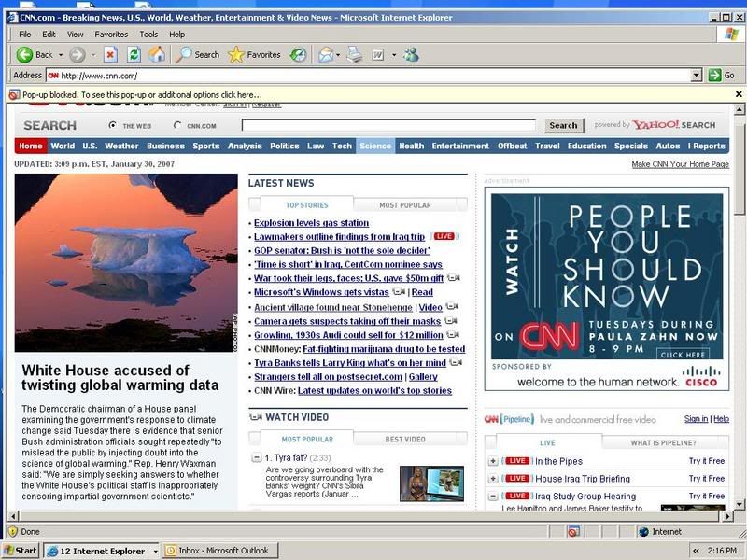Click the horizontal scrollbar right arrow
The height and width of the screenshot is (560, 747).
pos(727,516)
